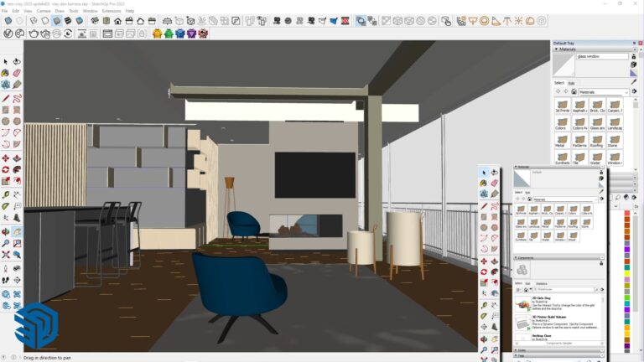The height and width of the screenshot is (362, 644).
Task: Click the salmon red swatch heading the color strip
Action: (x=627, y=214)
